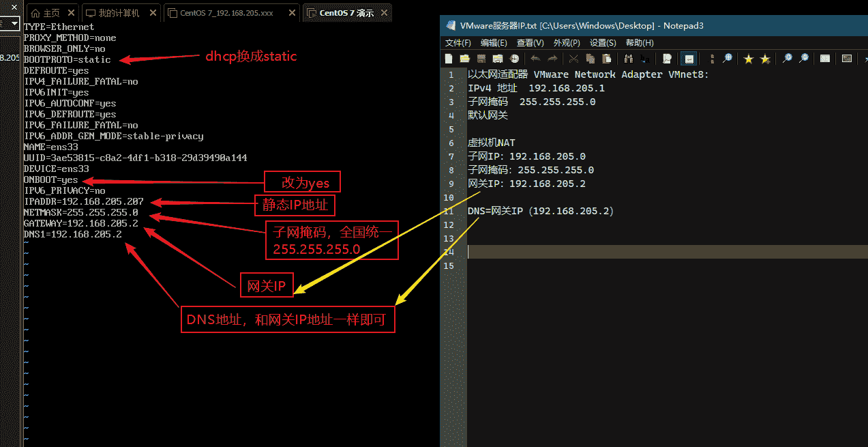
Task: Click the Save file icon in toolbar
Action: pos(481,59)
